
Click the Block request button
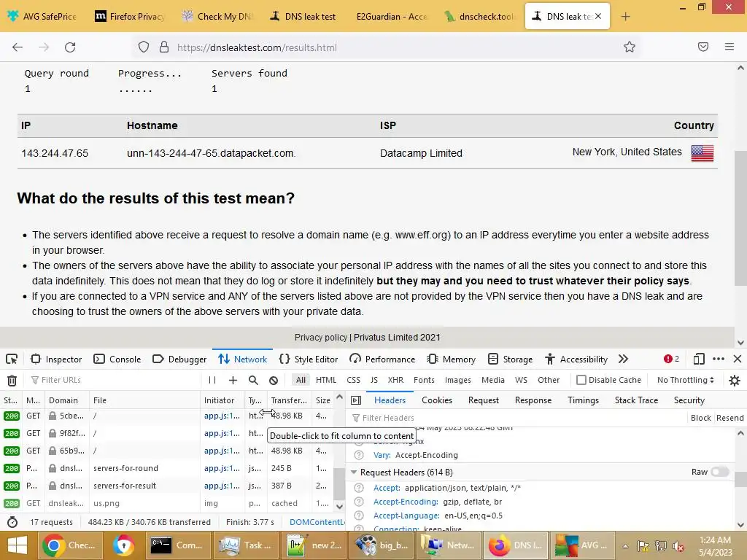[x=701, y=418]
